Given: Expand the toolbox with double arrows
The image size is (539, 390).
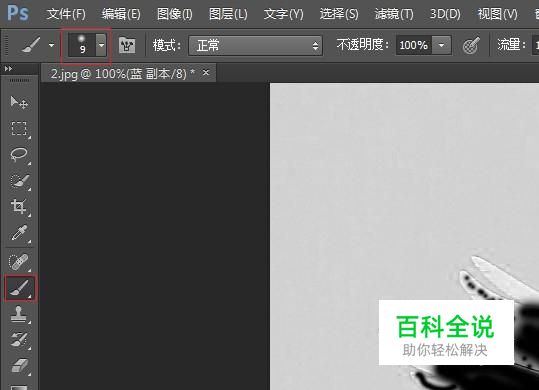Looking at the screenshot, I should pos(9,69).
